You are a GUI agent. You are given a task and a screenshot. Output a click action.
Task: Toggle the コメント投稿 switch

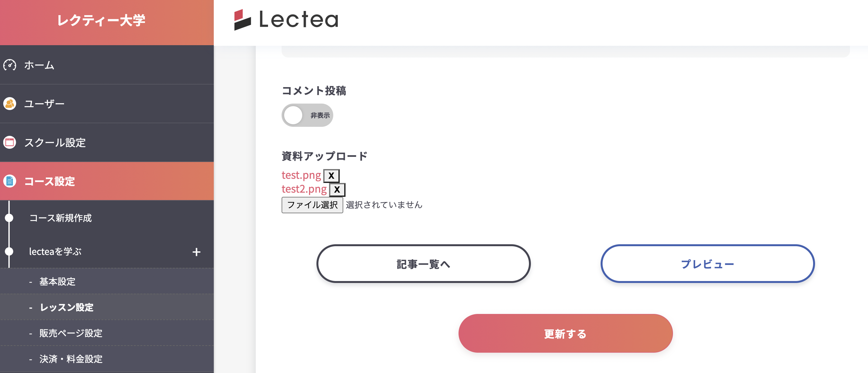[x=307, y=116]
